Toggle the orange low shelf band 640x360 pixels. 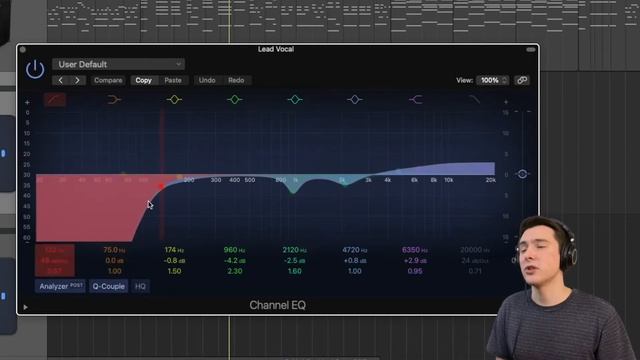point(114,99)
